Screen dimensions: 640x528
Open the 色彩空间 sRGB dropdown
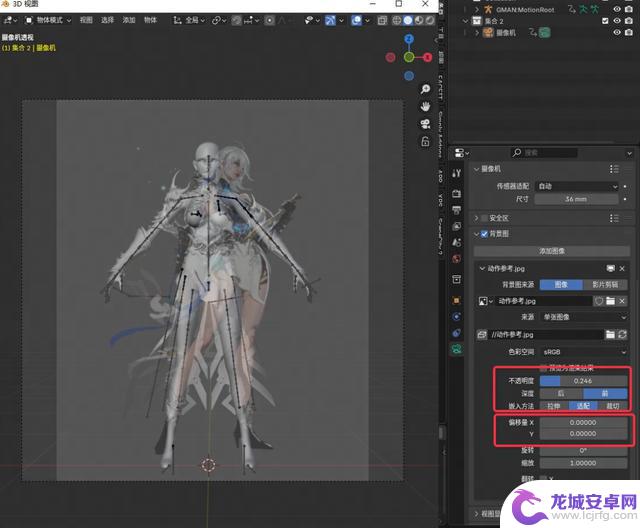coord(584,352)
